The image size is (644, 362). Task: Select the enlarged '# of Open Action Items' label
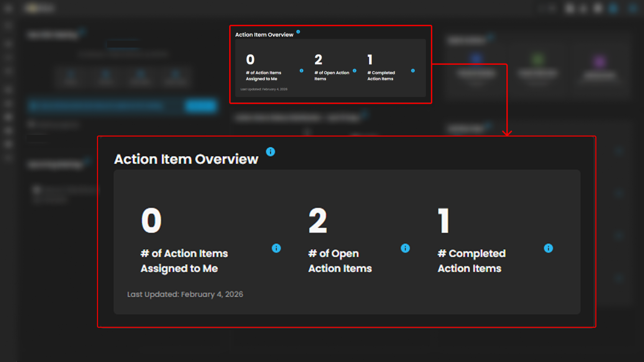340,261
